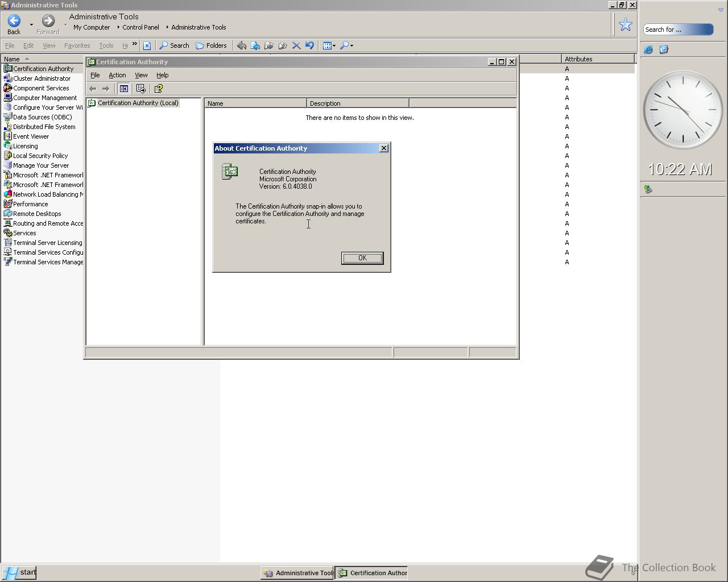
Task: Click the Description column header
Action: coord(358,103)
